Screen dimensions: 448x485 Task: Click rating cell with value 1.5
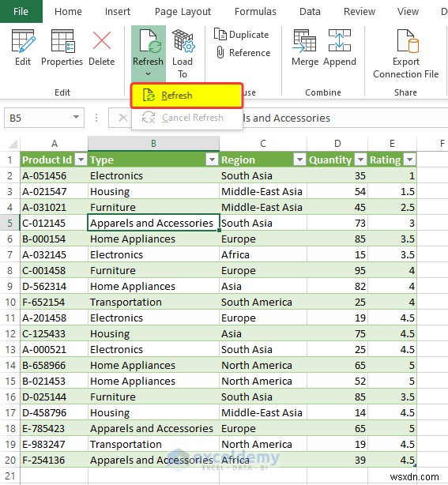392,191
